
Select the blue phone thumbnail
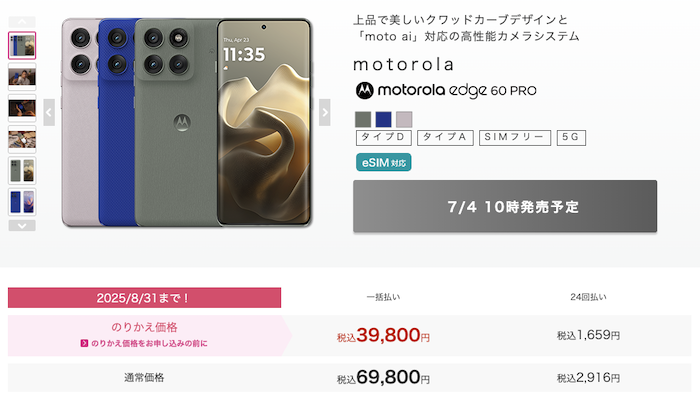[x=22, y=202]
